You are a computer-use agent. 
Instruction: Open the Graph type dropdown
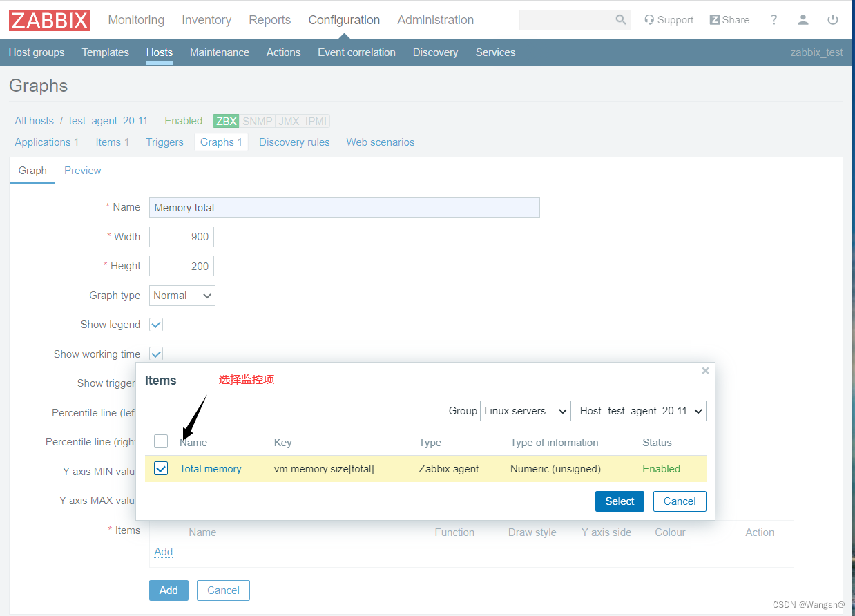182,296
